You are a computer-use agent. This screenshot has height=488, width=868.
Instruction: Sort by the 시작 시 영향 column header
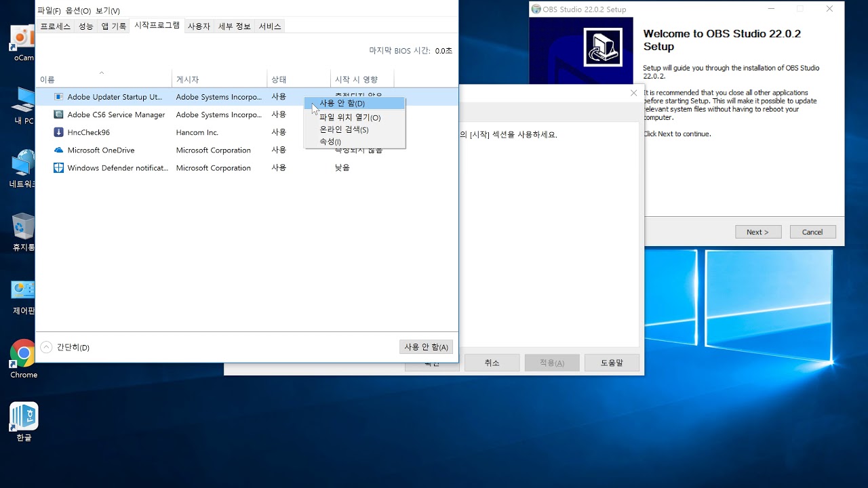coord(362,79)
